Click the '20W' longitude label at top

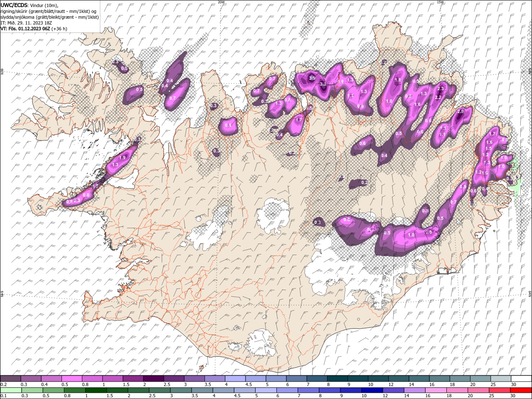[x=221, y=2]
